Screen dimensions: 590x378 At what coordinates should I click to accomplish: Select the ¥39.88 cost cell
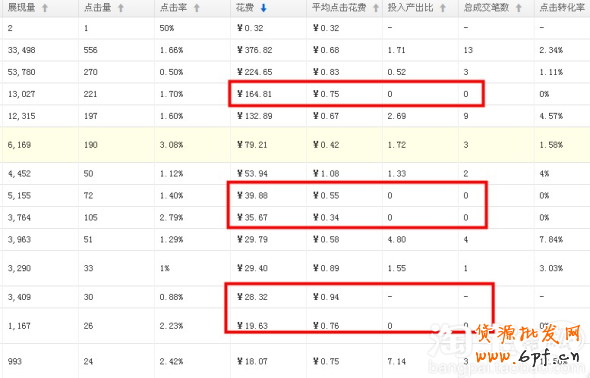click(252, 196)
